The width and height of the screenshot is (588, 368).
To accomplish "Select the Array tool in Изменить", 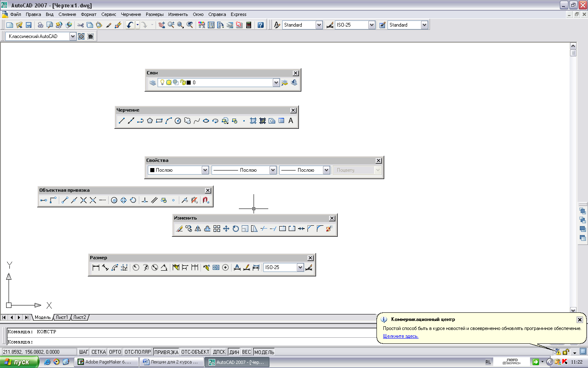I will [217, 229].
